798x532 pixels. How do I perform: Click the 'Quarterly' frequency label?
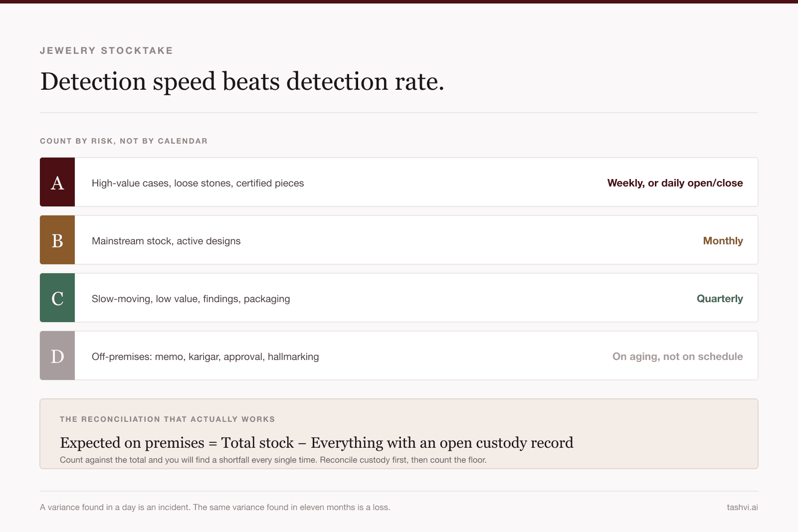[720, 299]
